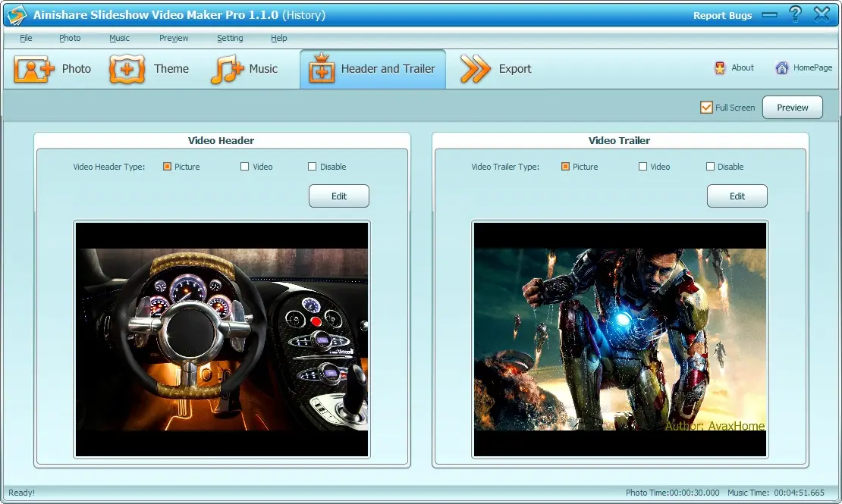
Task: Click Edit button in Video Header panel
Action: 339,196
